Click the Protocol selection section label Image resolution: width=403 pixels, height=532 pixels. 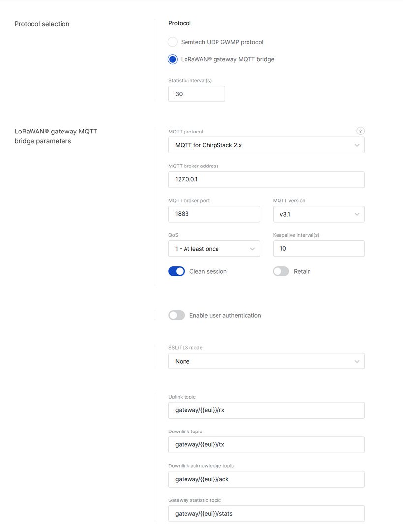tap(42, 24)
